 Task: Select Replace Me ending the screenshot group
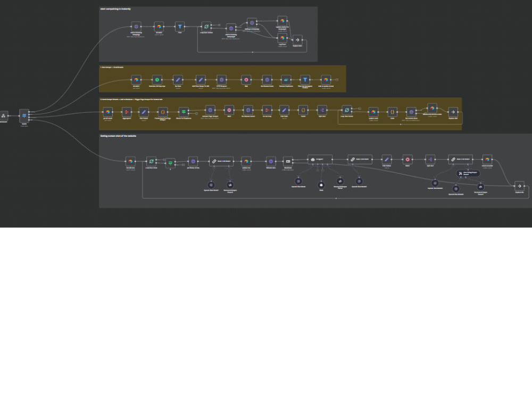[x=519, y=186]
